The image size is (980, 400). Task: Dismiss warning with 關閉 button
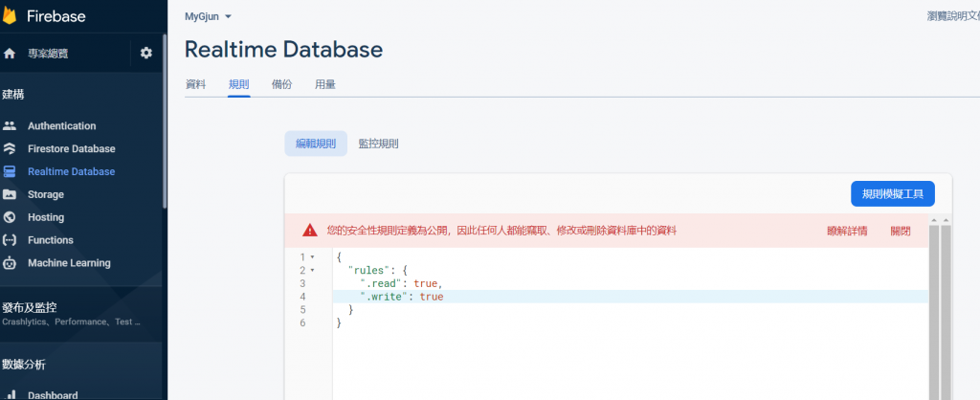click(x=901, y=231)
